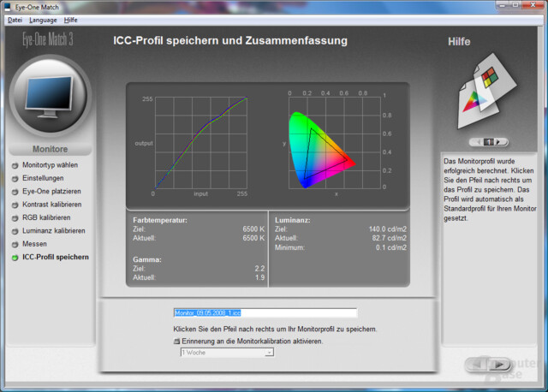Click bullet icon beside Messen

tap(15, 244)
